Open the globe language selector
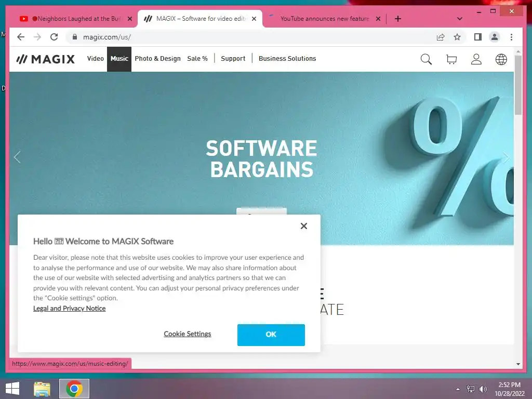The image size is (532, 399). tap(501, 59)
